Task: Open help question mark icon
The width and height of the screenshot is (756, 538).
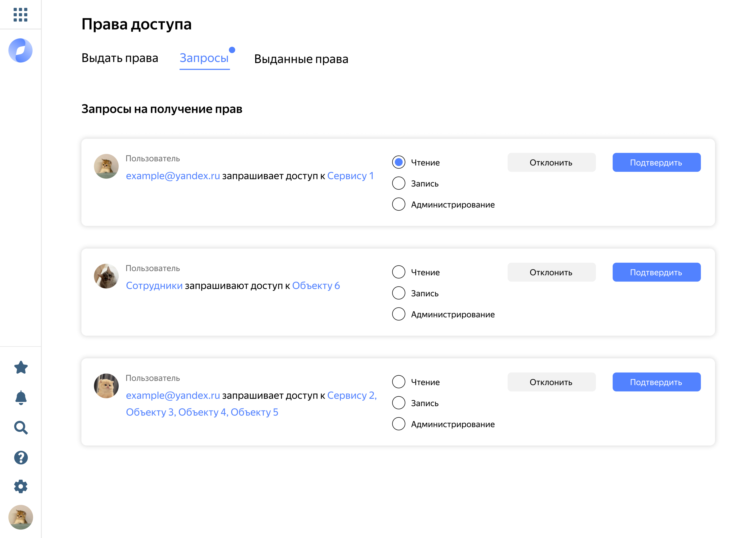Action: pos(21,457)
